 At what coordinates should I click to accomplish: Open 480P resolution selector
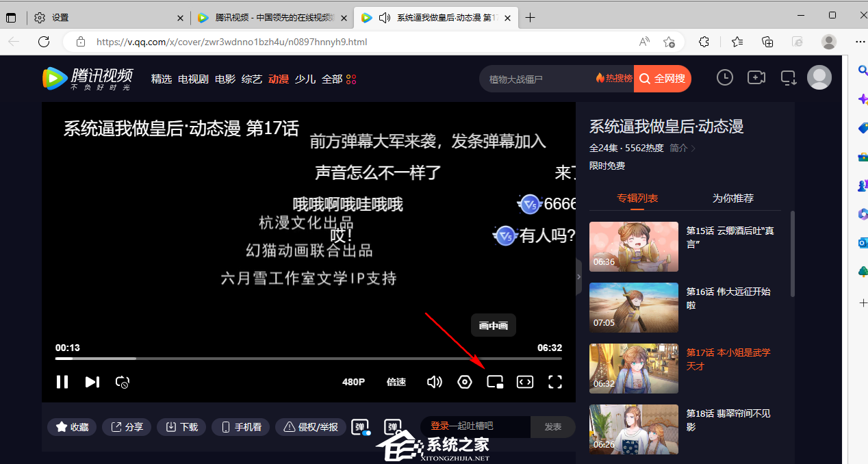353,382
